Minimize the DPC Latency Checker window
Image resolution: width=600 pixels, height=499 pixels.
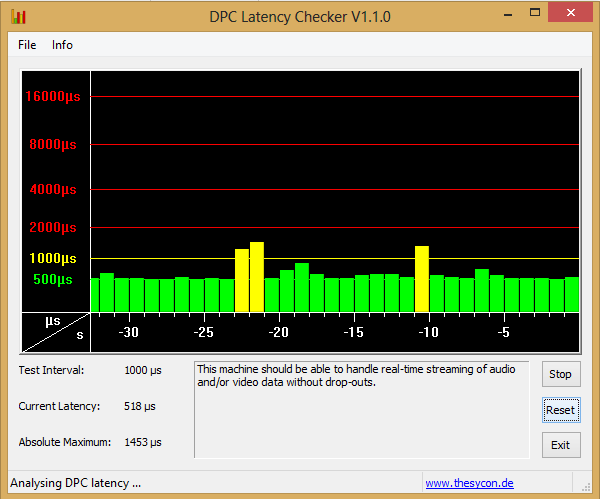tap(508, 15)
